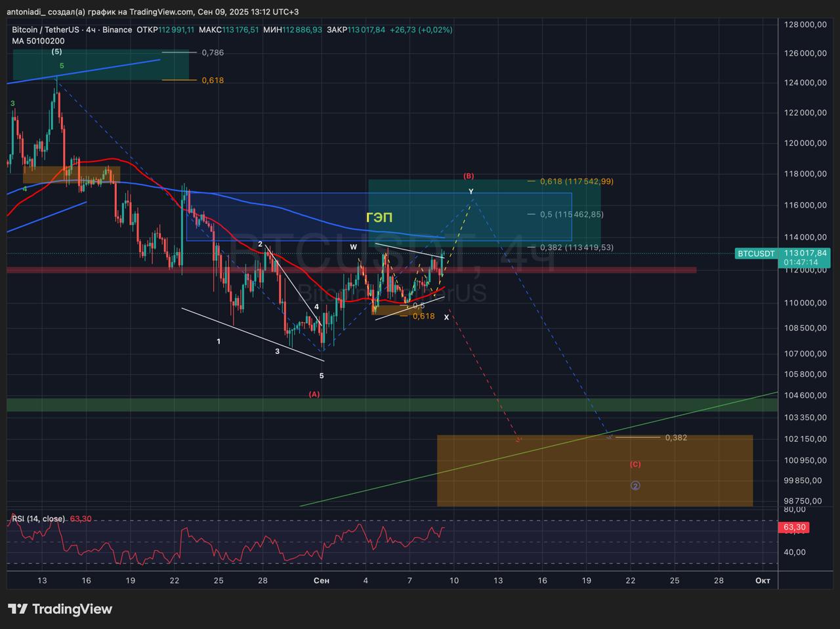Select the red (B) wave label
The height and width of the screenshot is (629, 840).
tap(469, 176)
